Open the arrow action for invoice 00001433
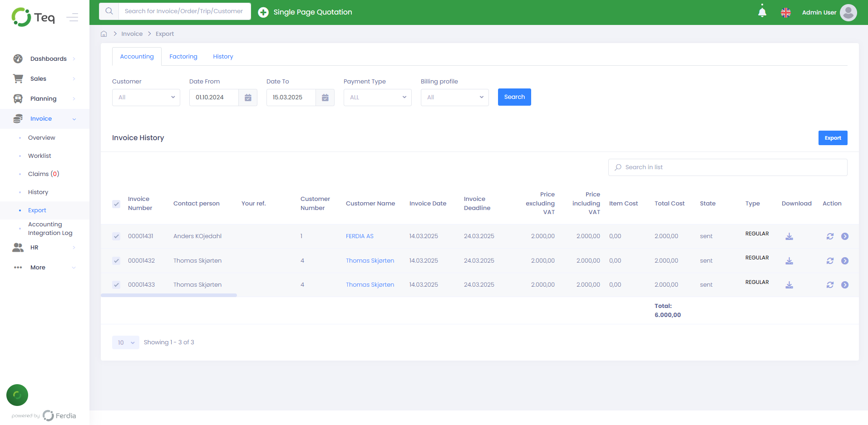Screen dimensions: 868x425 845,285
